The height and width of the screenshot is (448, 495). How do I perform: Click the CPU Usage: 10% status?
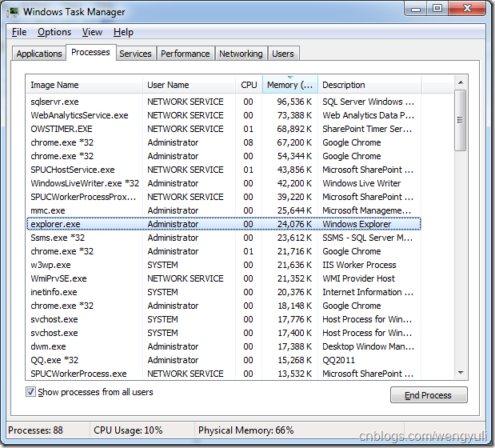pyautogui.click(x=128, y=430)
